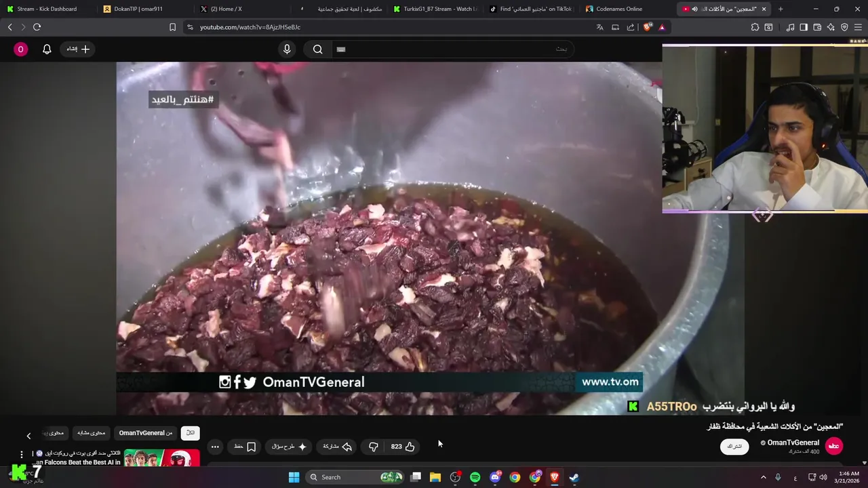Select the All filter chip

(191, 433)
